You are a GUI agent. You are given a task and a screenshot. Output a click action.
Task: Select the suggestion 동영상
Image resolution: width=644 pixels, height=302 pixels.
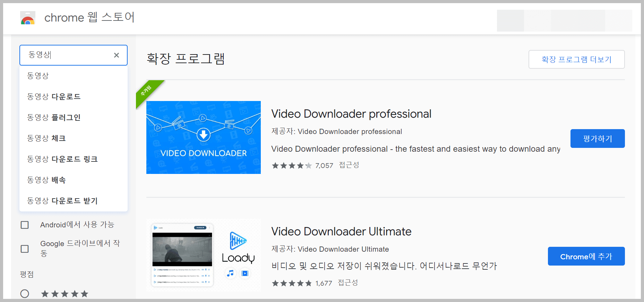tap(74, 76)
